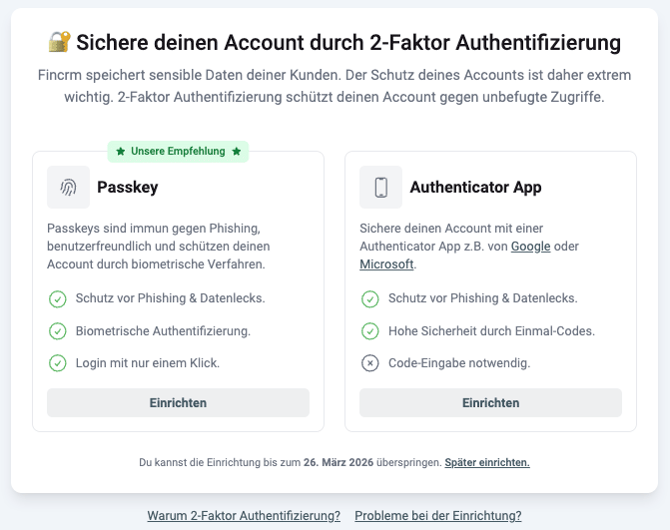670x530 pixels.
Task: Click checkmark icon beside Login mit nur einem Klick
Action: click(57, 363)
